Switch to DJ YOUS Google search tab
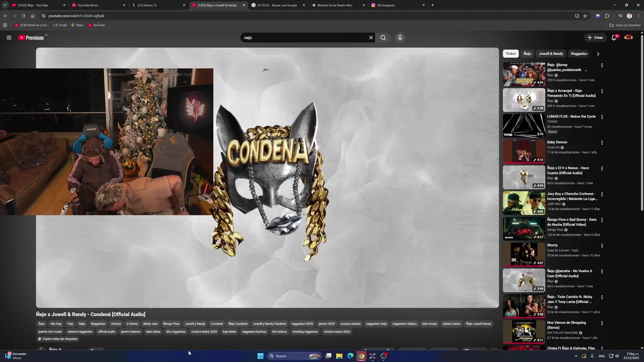This screenshot has width=644, height=362. tap(278, 5)
